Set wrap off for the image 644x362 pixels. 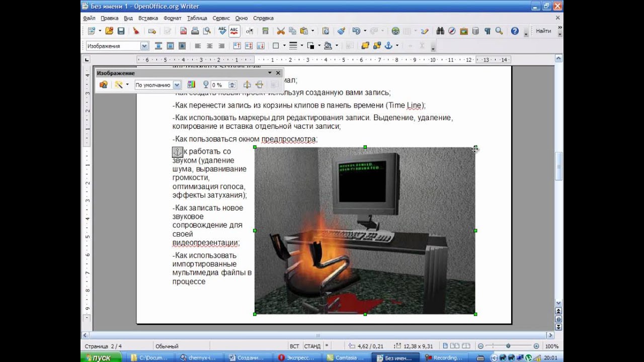click(x=158, y=46)
